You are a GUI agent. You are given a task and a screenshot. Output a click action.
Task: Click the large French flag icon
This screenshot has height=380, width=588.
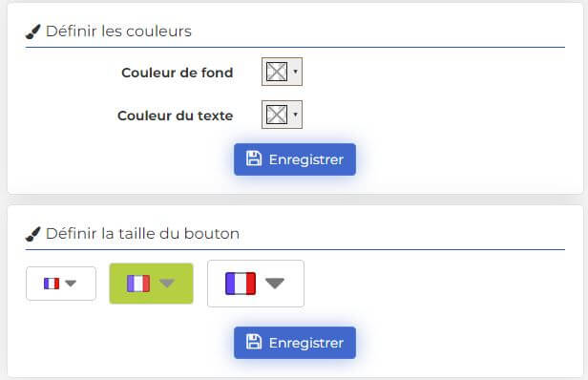click(x=241, y=284)
